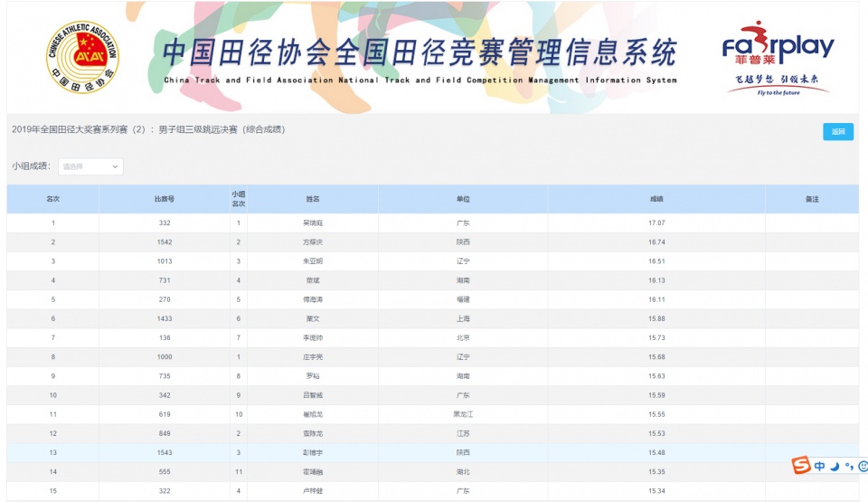
Task: Select bib number 1543 cell
Action: click(165, 452)
